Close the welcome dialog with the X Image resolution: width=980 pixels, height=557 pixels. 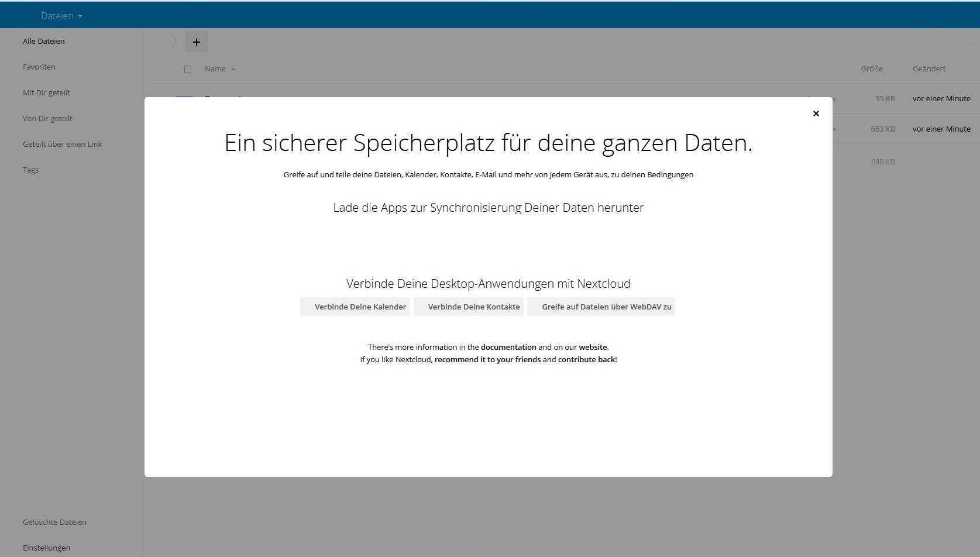pos(816,114)
